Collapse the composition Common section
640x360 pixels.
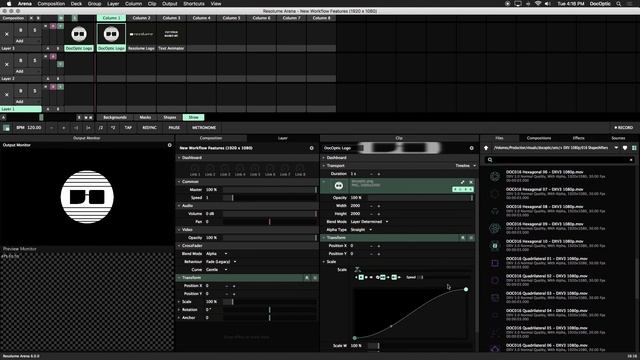[x=179, y=182]
